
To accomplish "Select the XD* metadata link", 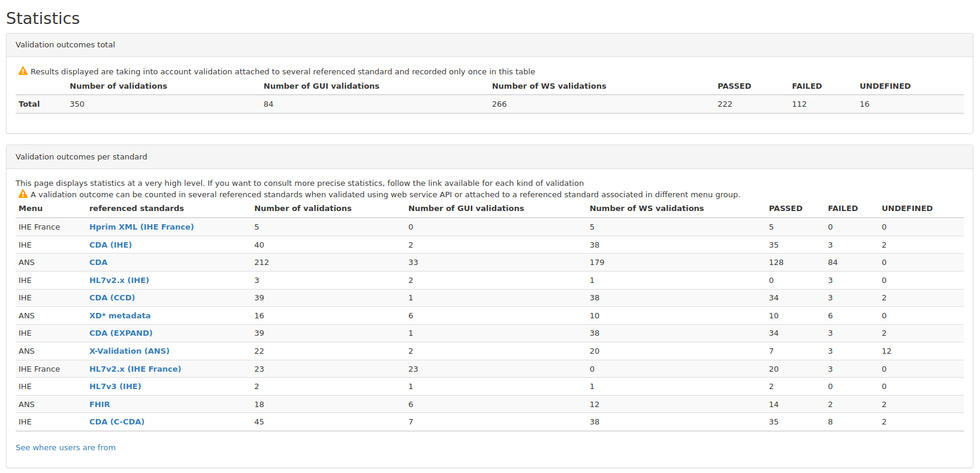I will pyautogui.click(x=120, y=316).
